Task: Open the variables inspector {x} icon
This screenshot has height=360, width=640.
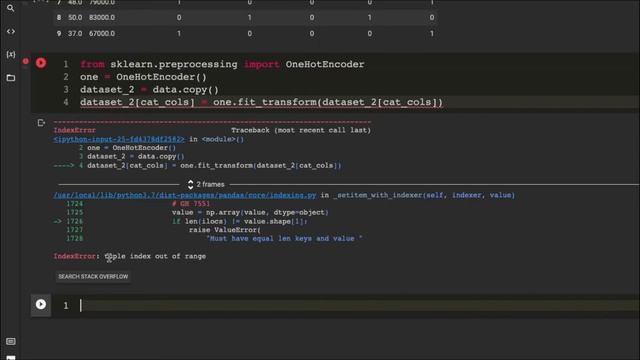Action: point(11,54)
